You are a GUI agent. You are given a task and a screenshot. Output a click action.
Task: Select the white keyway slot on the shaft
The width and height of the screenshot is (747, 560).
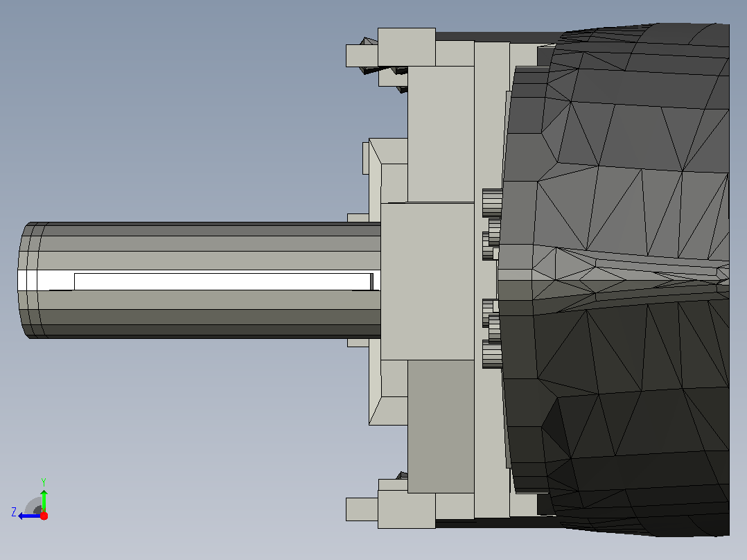point(223,281)
